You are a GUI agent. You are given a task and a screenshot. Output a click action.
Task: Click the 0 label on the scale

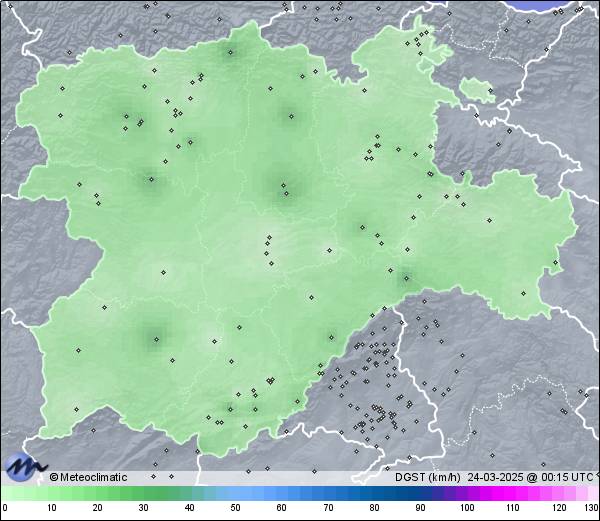pos(5,508)
